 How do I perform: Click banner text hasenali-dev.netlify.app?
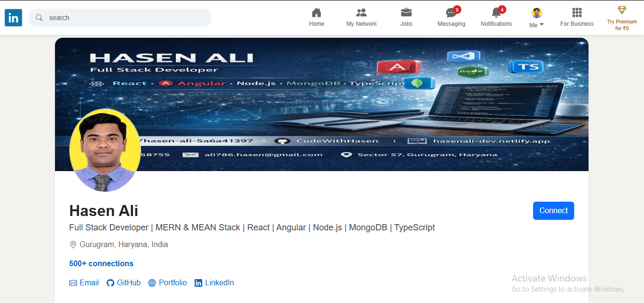click(x=491, y=141)
